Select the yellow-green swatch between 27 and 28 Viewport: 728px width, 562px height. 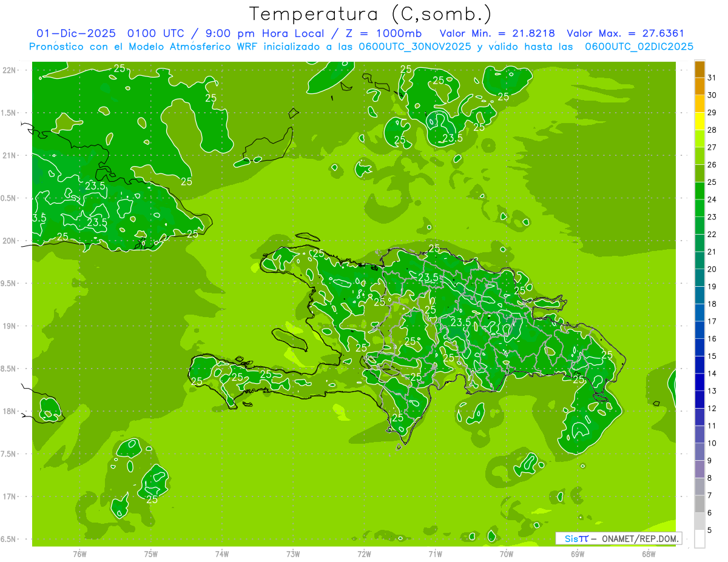click(699, 139)
